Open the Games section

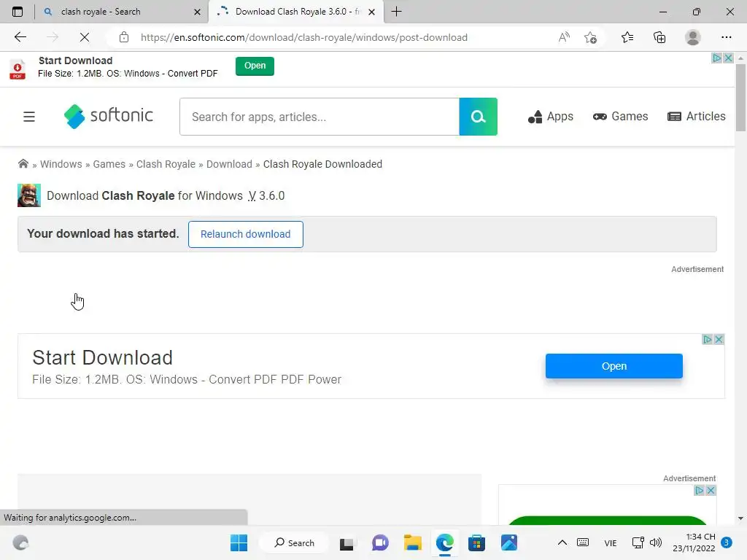(x=620, y=117)
